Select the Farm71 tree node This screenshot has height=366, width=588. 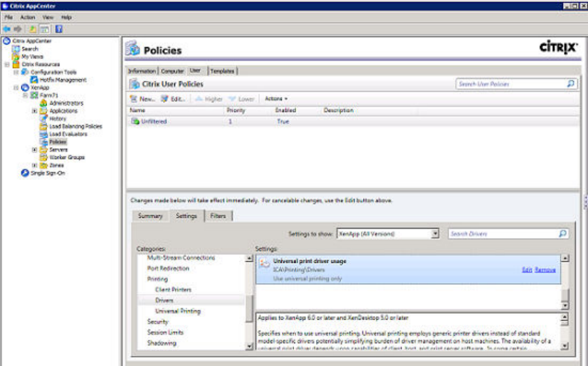point(49,95)
